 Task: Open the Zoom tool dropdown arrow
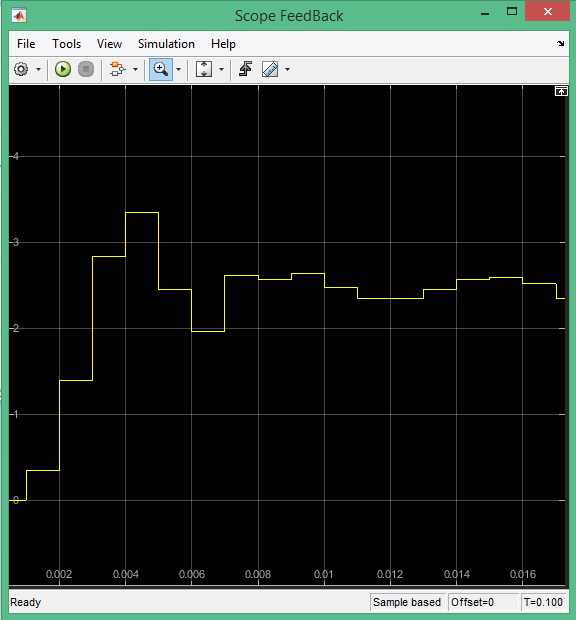178,70
